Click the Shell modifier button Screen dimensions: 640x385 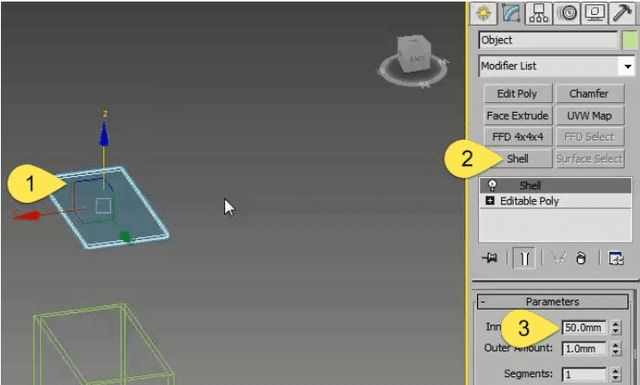coord(518,158)
